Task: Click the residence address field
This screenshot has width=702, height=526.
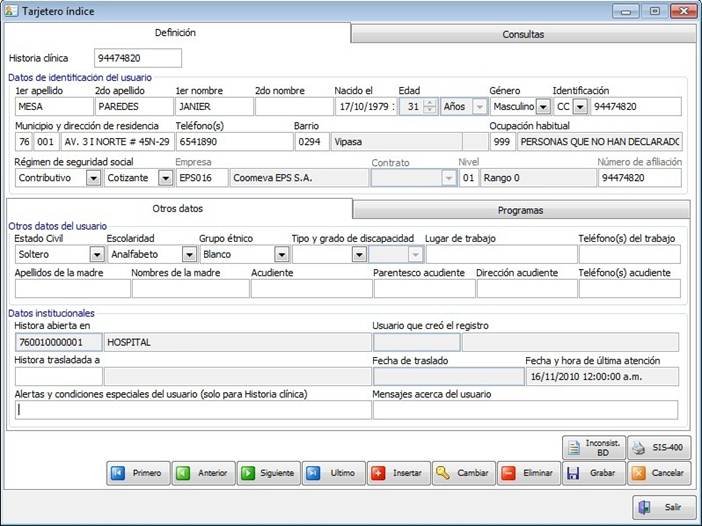Action: 118,142
